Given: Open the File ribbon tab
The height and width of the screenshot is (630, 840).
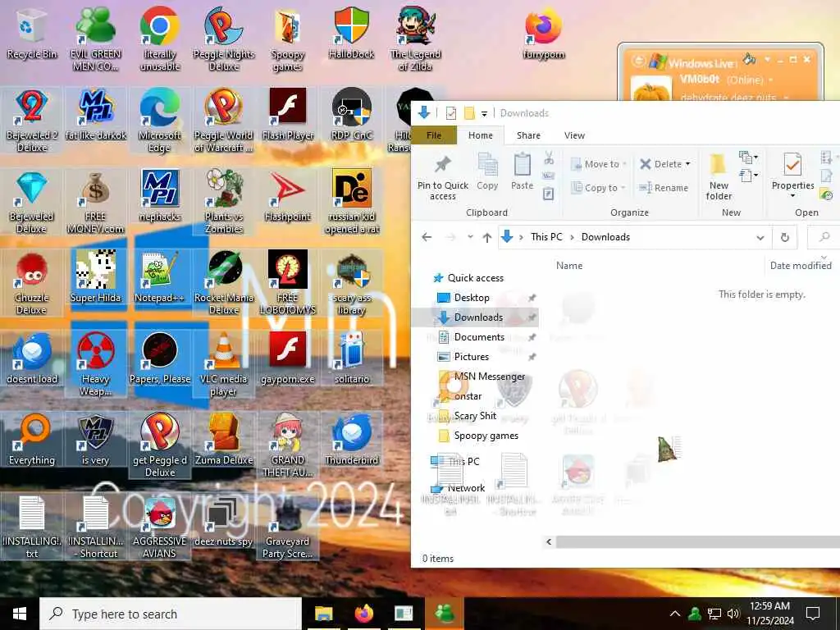Looking at the screenshot, I should pyautogui.click(x=434, y=135).
